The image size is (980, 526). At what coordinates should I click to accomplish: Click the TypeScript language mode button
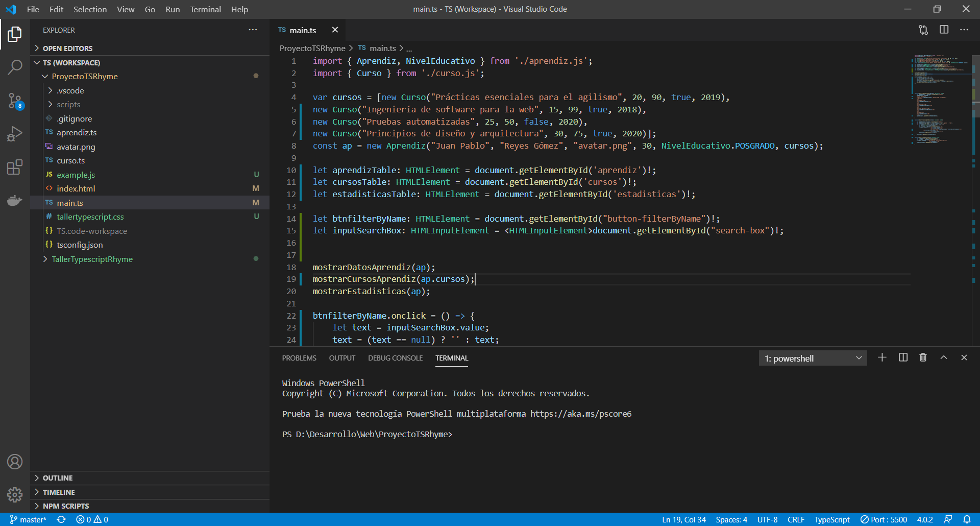tap(831, 519)
